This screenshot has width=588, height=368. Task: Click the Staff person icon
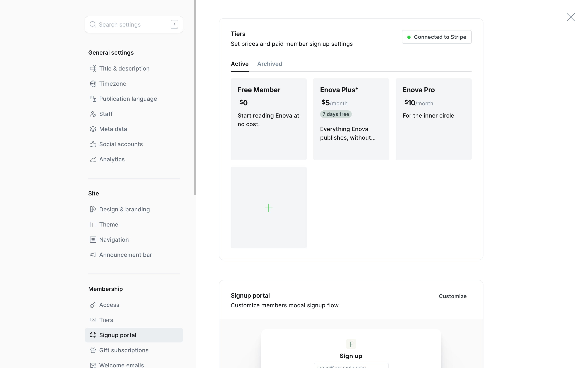point(93,114)
